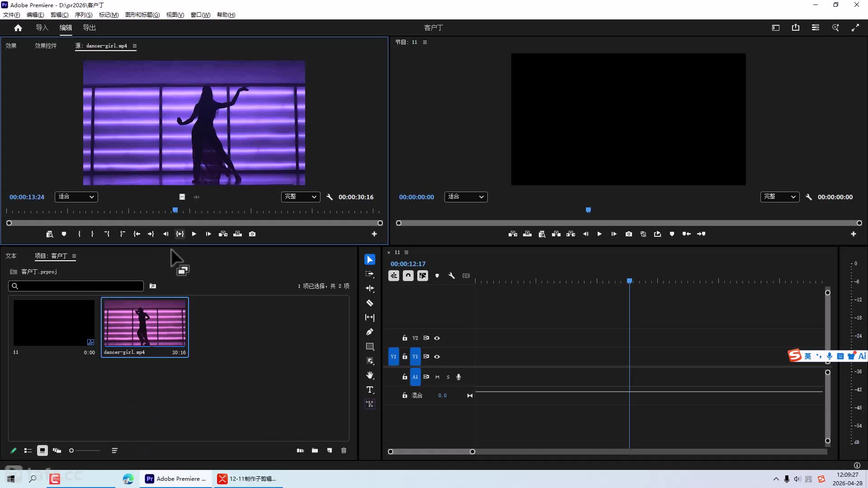Click Mark In in the Source monitor

coord(79,234)
